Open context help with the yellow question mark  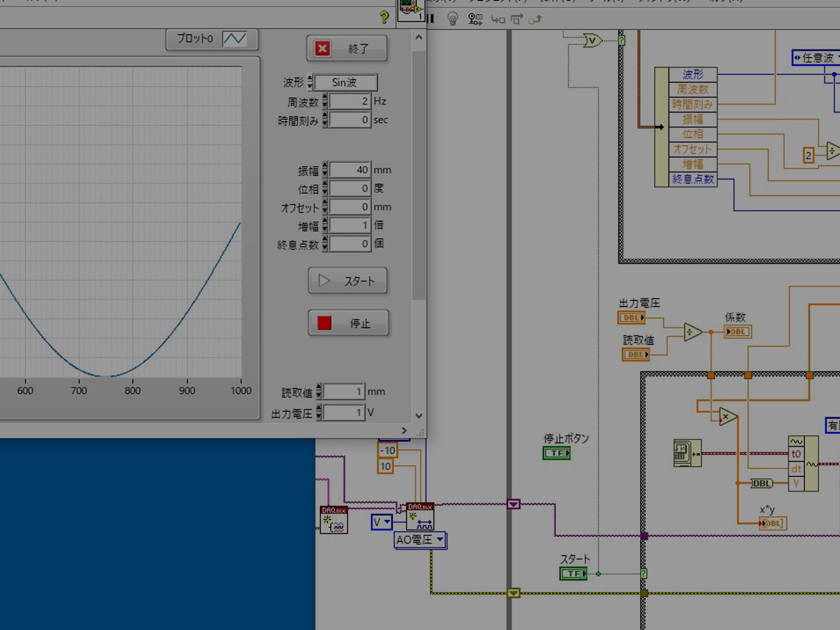coord(384,17)
